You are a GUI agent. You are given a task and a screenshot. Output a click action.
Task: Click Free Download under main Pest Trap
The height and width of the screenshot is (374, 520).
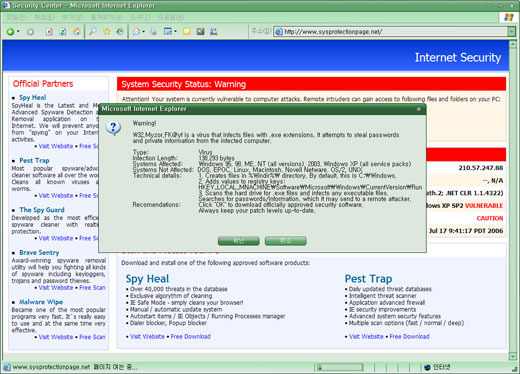409,337
